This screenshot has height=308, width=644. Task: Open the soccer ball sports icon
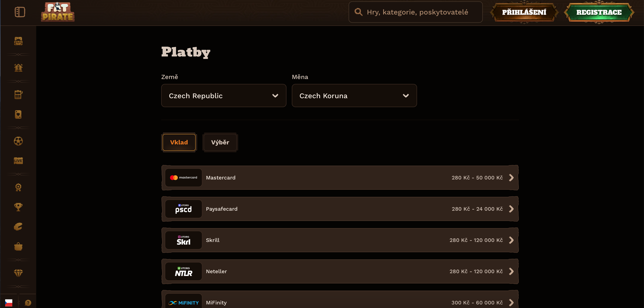click(18, 141)
